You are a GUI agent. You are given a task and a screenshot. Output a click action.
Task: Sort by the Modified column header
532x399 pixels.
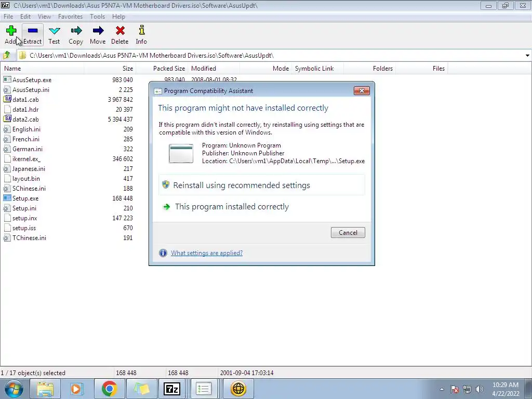point(214,68)
